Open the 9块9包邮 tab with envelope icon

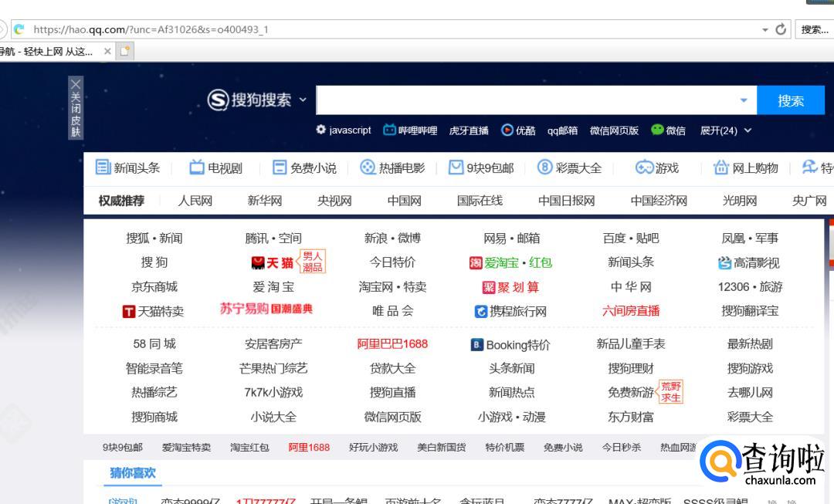click(x=481, y=167)
